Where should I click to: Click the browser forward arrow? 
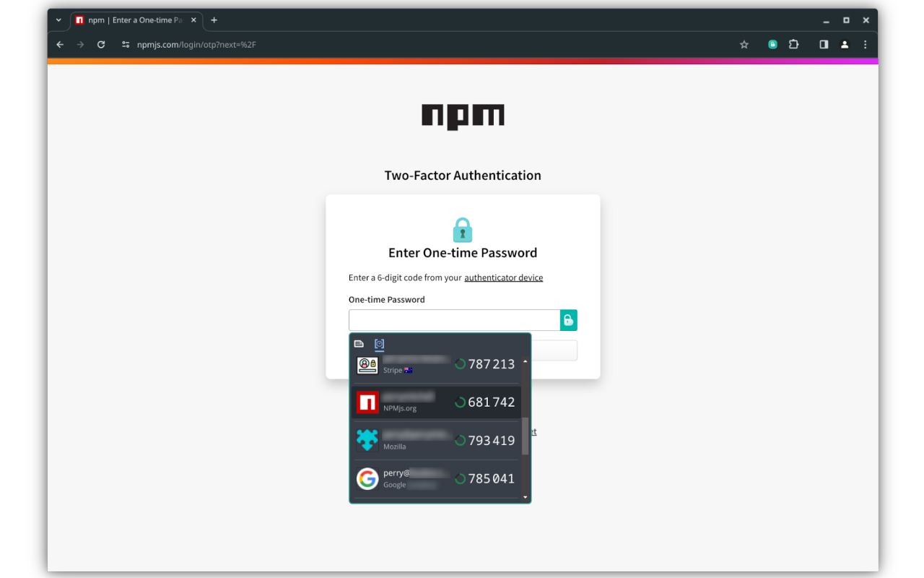pos(80,45)
